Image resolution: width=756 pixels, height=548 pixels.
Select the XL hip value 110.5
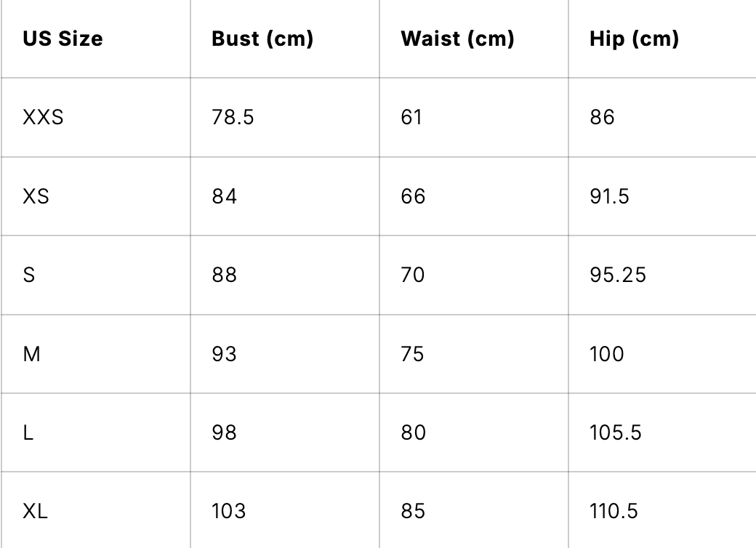point(614,512)
